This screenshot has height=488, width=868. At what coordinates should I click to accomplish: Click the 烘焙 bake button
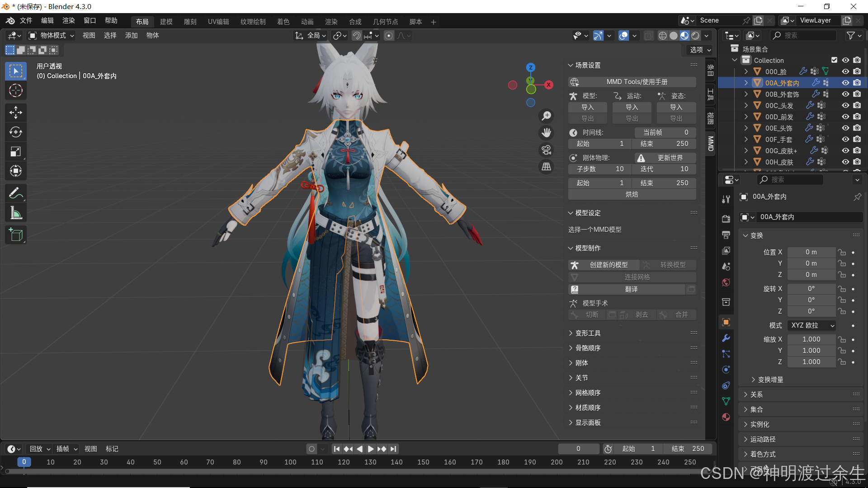coord(632,194)
